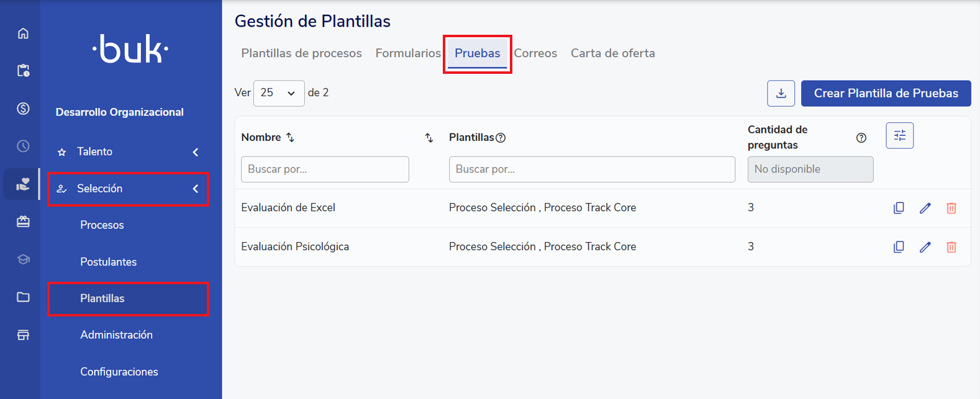Switch to the Formularios tab
980x399 pixels.
click(408, 53)
